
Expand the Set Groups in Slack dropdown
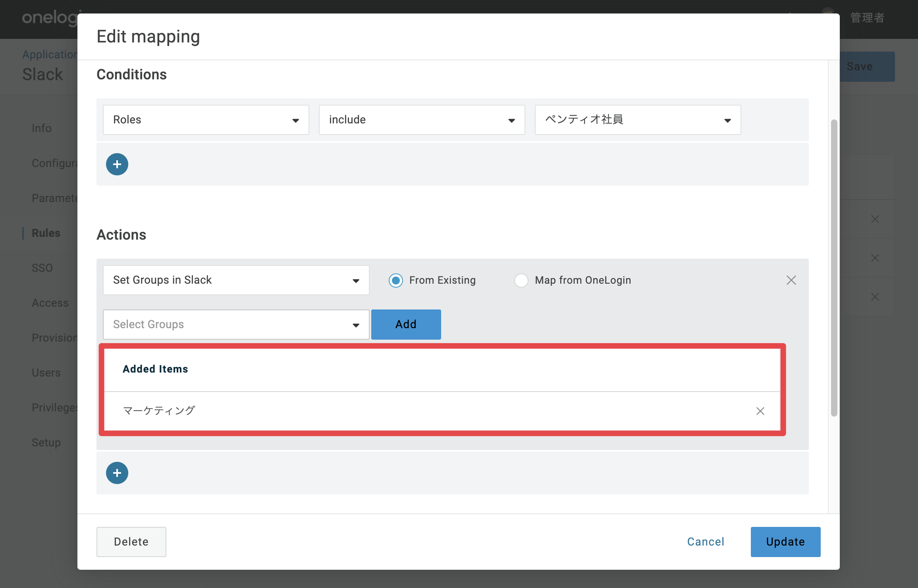236,280
